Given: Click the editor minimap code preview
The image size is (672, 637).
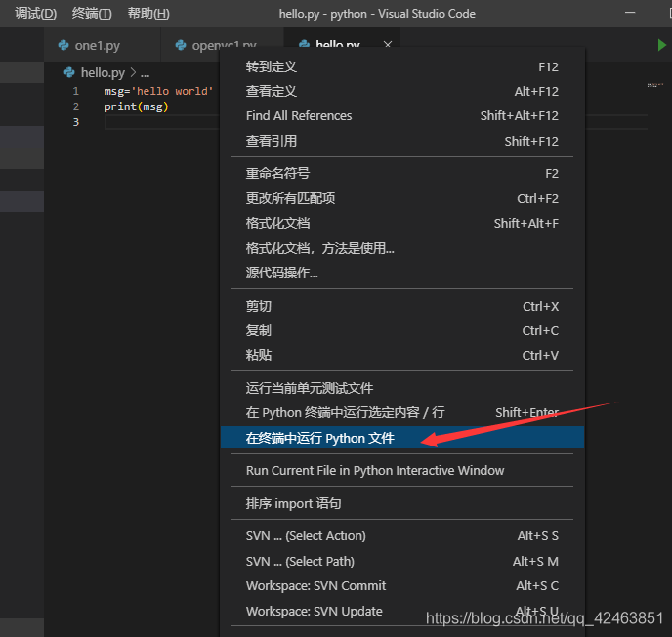Looking at the screenshot, I should tap(654, 85).
